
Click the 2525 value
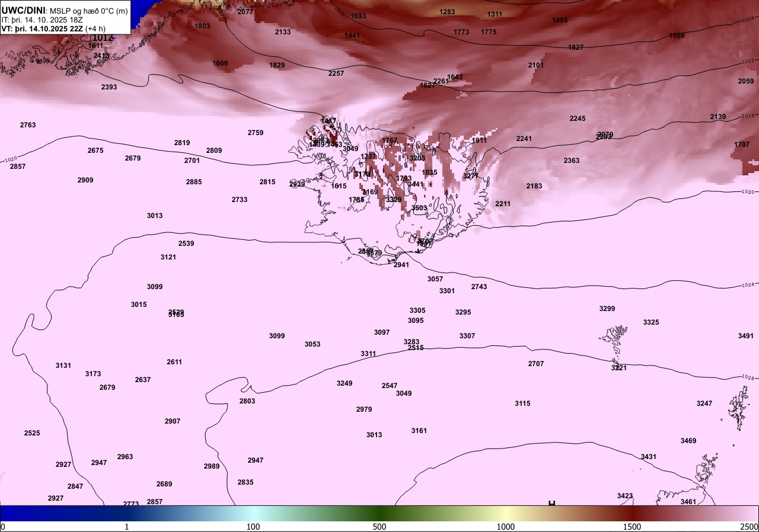[32, 433]
